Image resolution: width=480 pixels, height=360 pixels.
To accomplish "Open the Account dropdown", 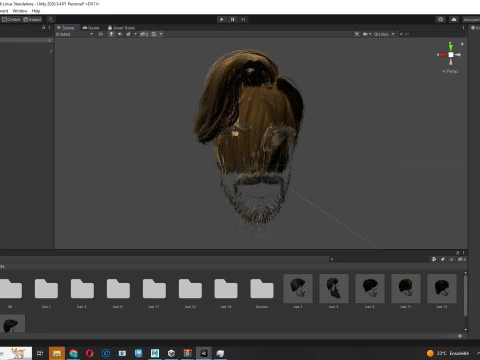I will [471, 20].
